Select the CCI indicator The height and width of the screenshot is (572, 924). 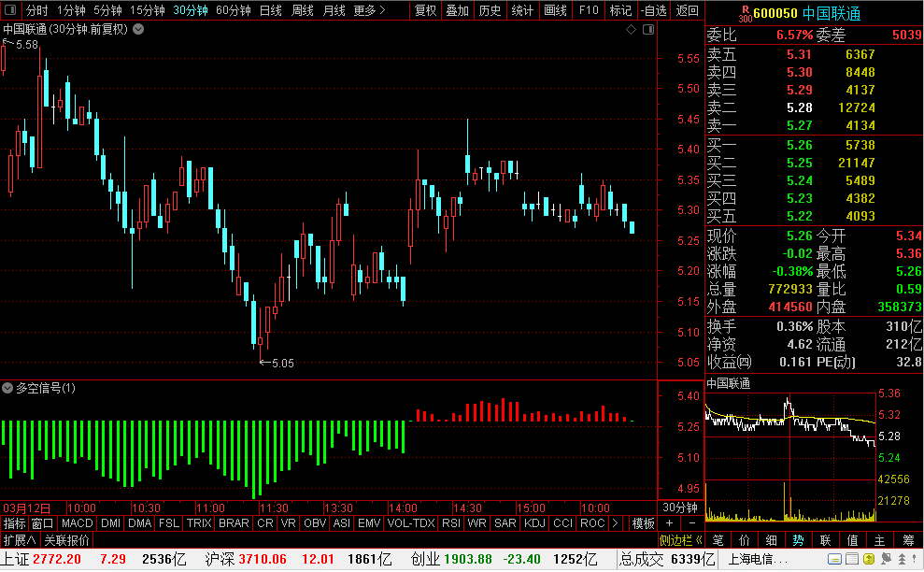pos(562,523)
